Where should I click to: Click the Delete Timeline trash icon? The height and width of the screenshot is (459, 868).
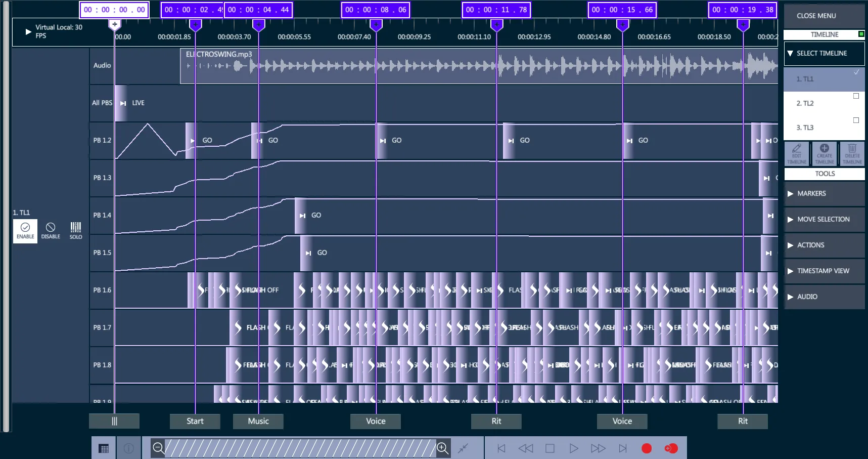point(852,154)
